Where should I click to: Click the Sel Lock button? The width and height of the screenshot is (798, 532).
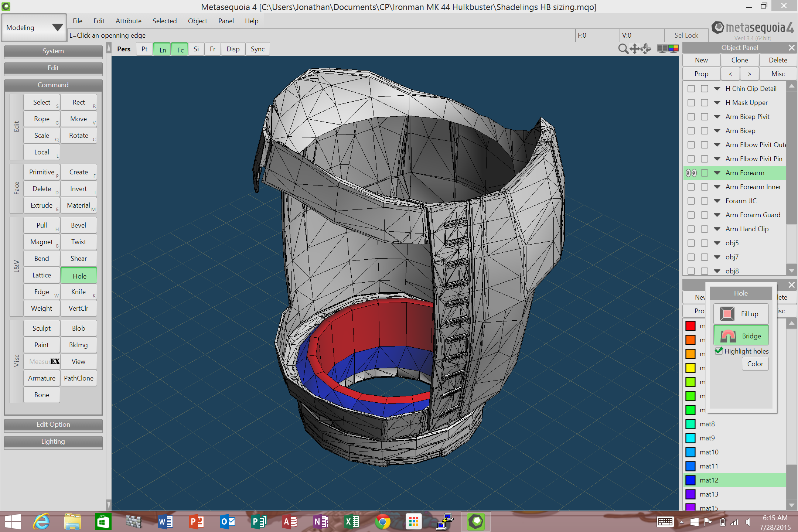click(x=686, y=35)
